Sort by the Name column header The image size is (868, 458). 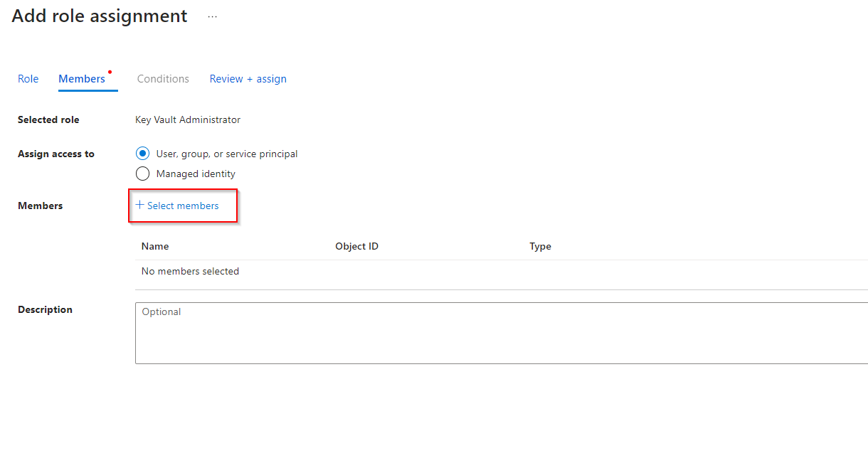[x=155, y=246]
